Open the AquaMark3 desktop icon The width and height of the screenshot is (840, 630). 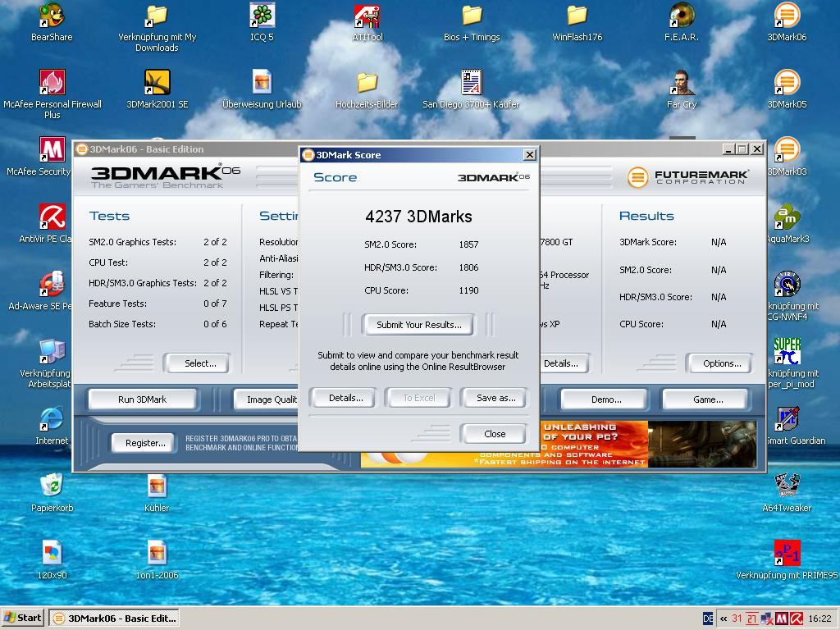pyautogui.click(x=787, y=217)
